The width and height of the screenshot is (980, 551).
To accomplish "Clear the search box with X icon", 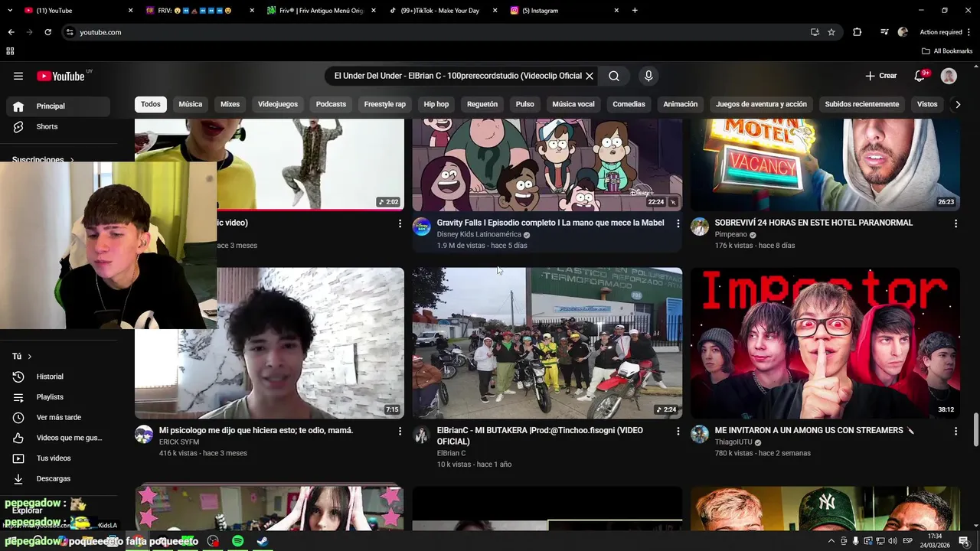I will pyautogui.click(x=590, y=76).
